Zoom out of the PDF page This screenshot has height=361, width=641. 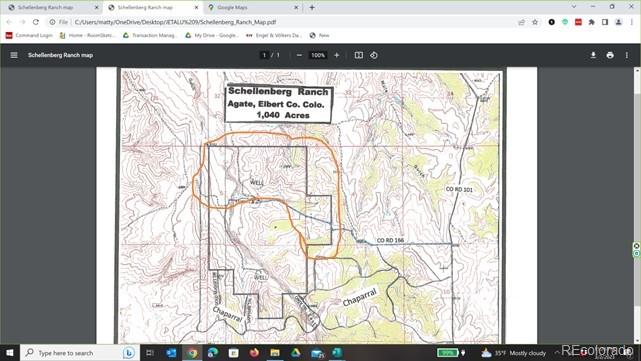pos(299,55)
